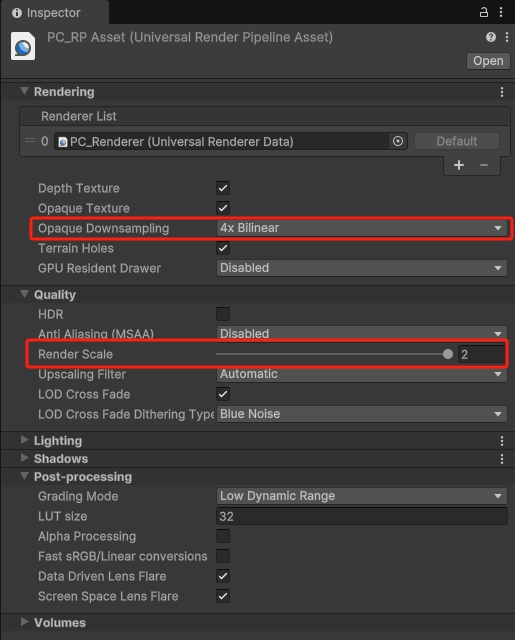The height and width of the screenshot is (640, 515).
Task: Open the Rendering section's three-dot menu
Action: click(x=502, y=92)
